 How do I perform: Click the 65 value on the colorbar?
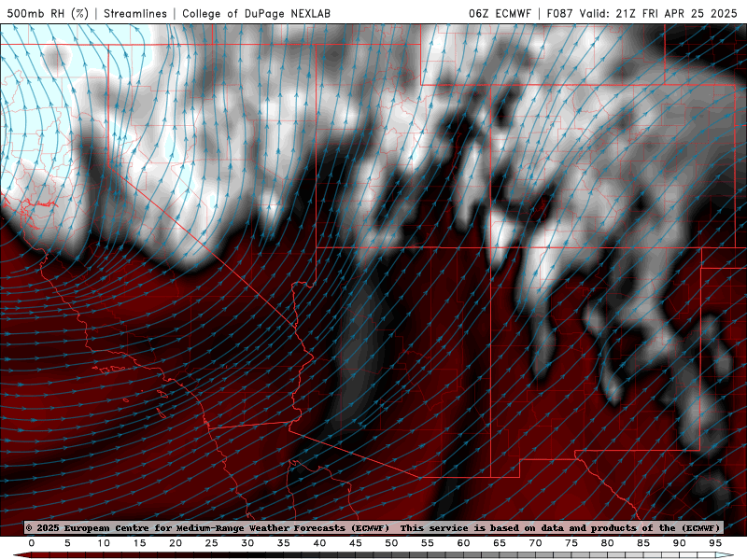pyautogui.click(x=499, y=543)
